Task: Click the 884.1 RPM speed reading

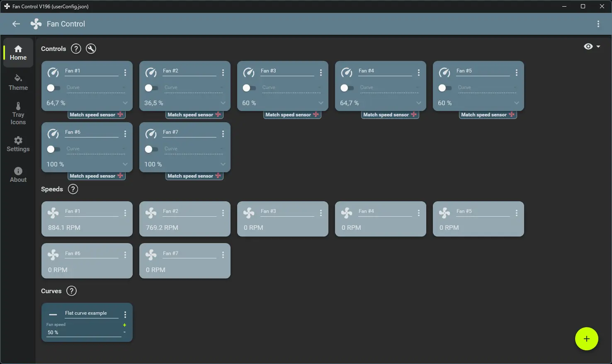Action: pyautogui.click(x=64, y=228)
